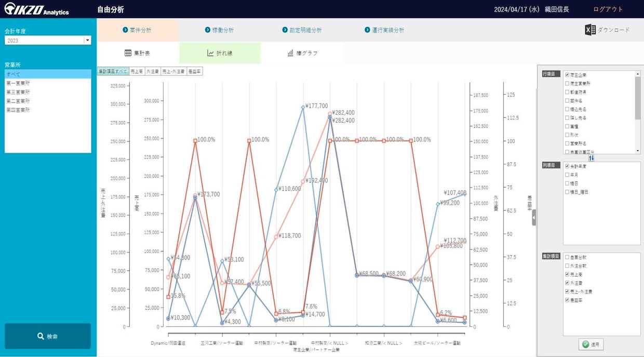Click the green checkmark 適用 apply button
This screenshot has height=357, width=644.
[591, 344]
